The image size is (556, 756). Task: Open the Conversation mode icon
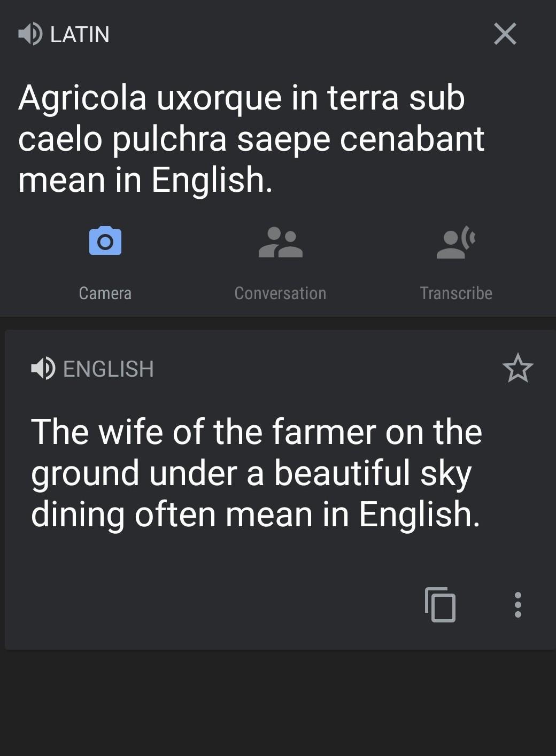point(280,243)
